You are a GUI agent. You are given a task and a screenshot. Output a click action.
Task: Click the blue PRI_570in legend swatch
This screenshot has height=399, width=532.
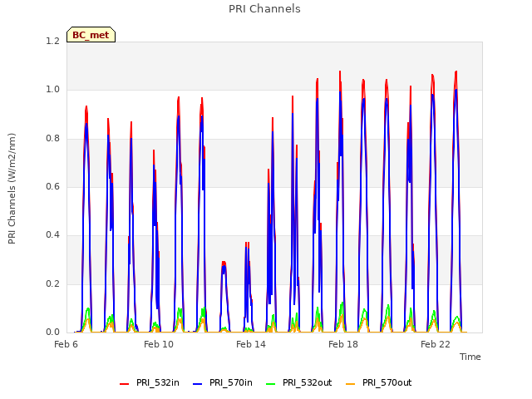click(198, 383)
